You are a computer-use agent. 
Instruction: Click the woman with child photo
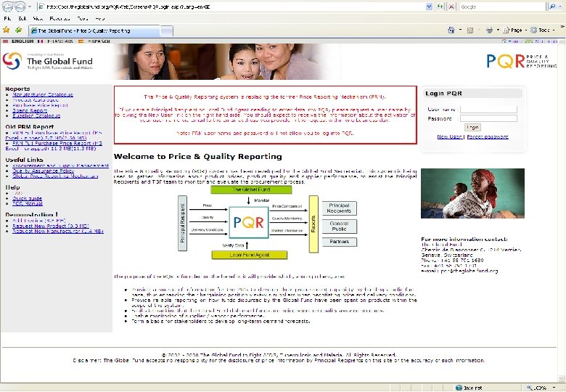472,194
